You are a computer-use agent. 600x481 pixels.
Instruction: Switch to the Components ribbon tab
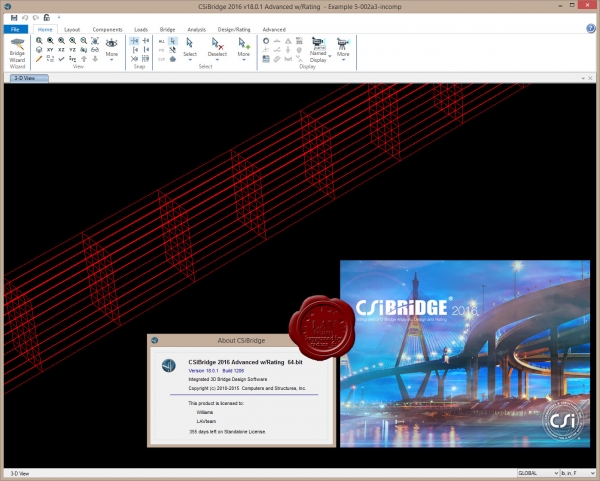point(108,29)
